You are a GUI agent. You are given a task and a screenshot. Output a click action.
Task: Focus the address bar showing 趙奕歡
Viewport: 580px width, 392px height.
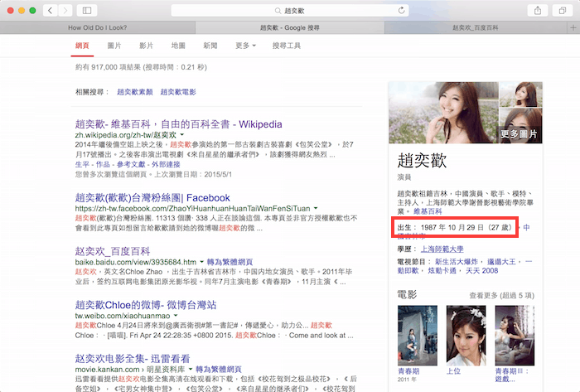point(290,10)
